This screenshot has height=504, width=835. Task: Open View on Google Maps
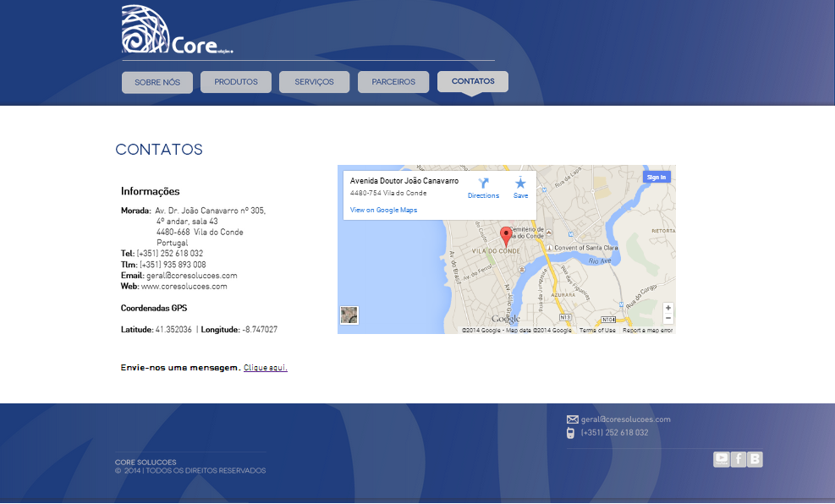[383, 209]
